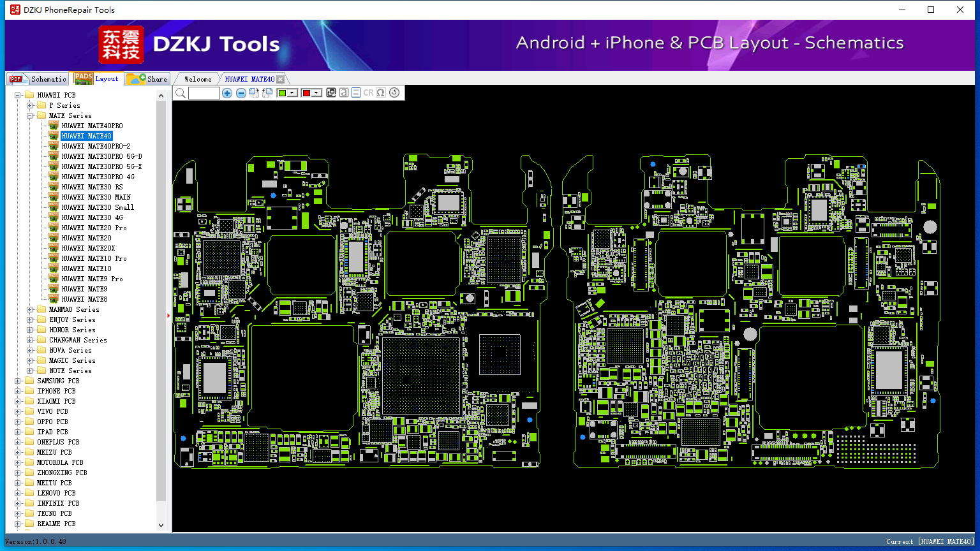Expand the MANMAO Series folder
Viewport: 980px width, 551px height.
pos(30,310)
